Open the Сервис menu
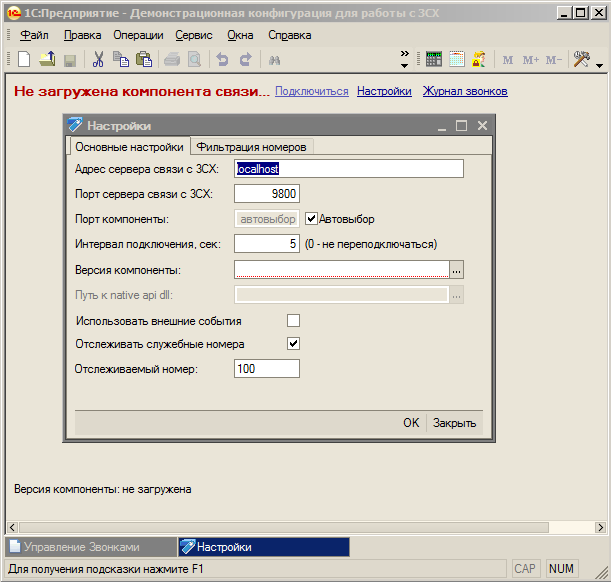This screenshot has width=611, height=582. pos(193,35)
